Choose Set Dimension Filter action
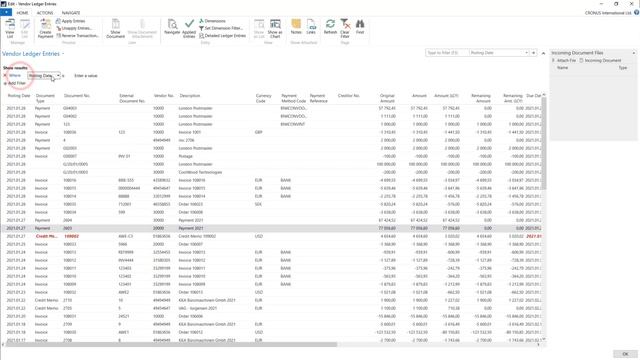The width and height of the screenshot is (640, 360). coord(221,28)
